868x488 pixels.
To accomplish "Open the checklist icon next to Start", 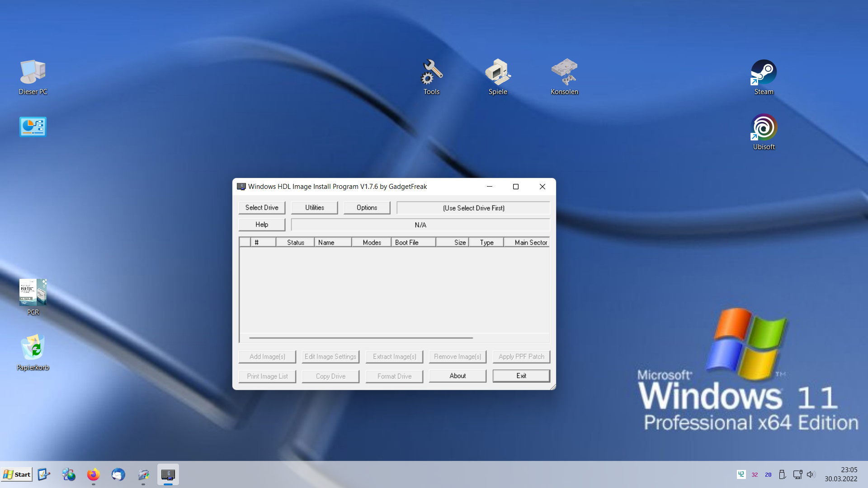I will click(44, 474).
